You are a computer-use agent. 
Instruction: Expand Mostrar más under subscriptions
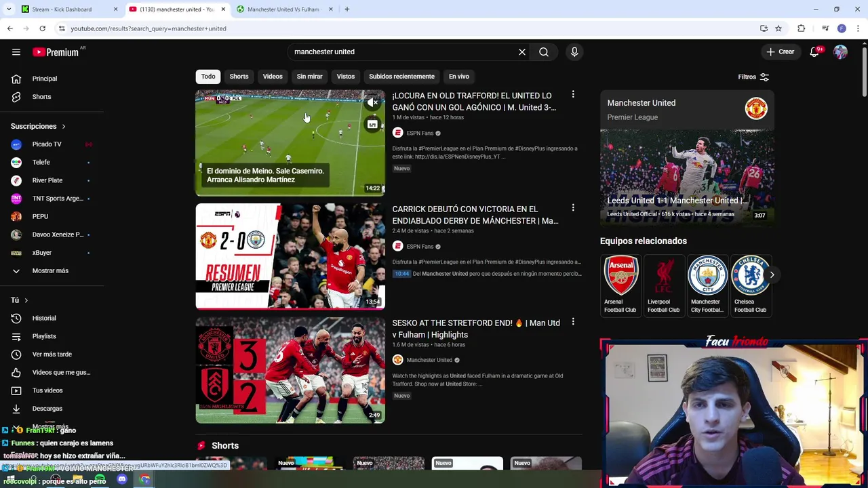click(x=51, y=270)
